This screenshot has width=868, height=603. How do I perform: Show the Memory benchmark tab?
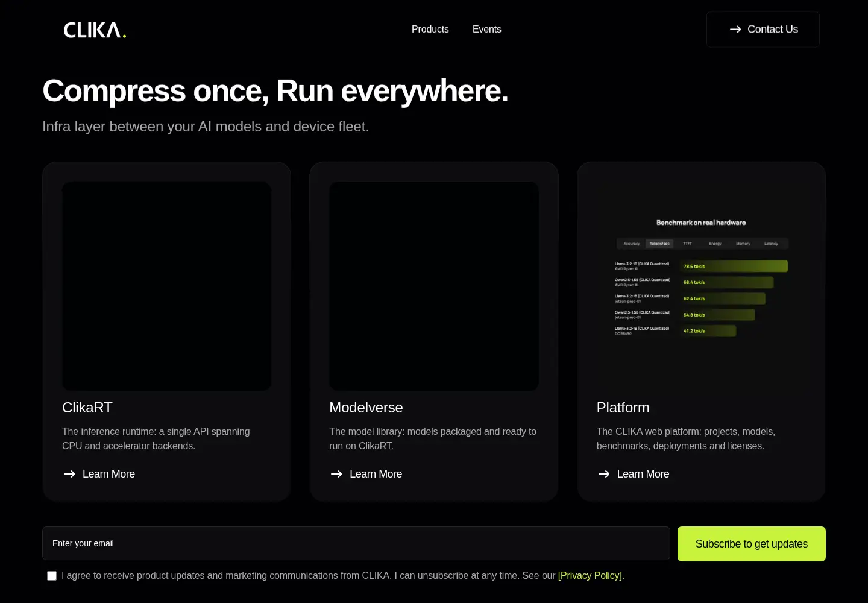[743, 244]
